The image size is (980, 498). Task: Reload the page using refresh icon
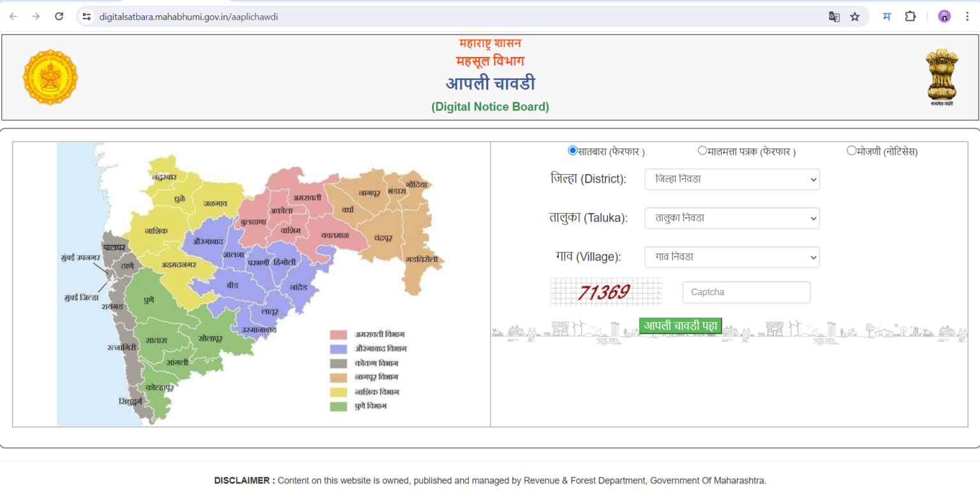pyautogui.click(x=59, y=17)
